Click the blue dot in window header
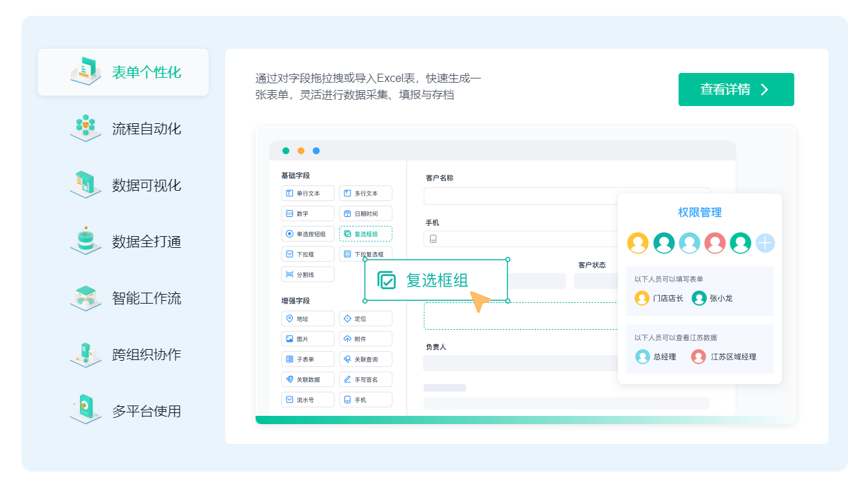 (x=316, y=151)
